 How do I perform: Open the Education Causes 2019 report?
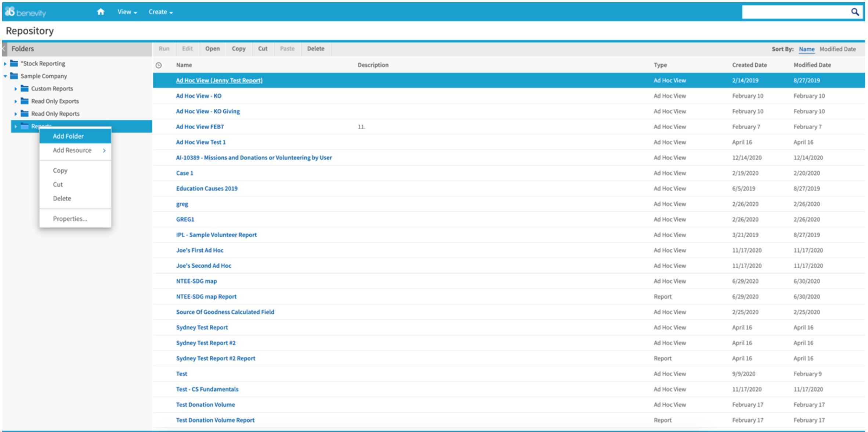click(x=206, y=188)
